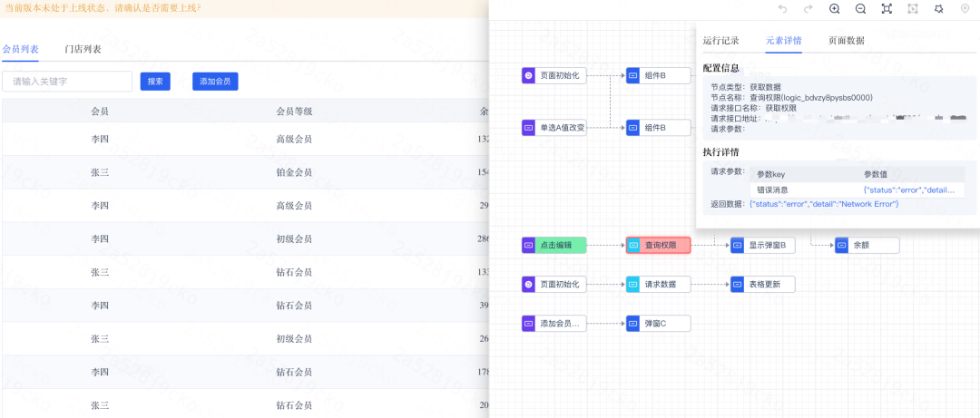Click the 参数key table header
The image size is (980, 418).
click(x=770, y=174)
